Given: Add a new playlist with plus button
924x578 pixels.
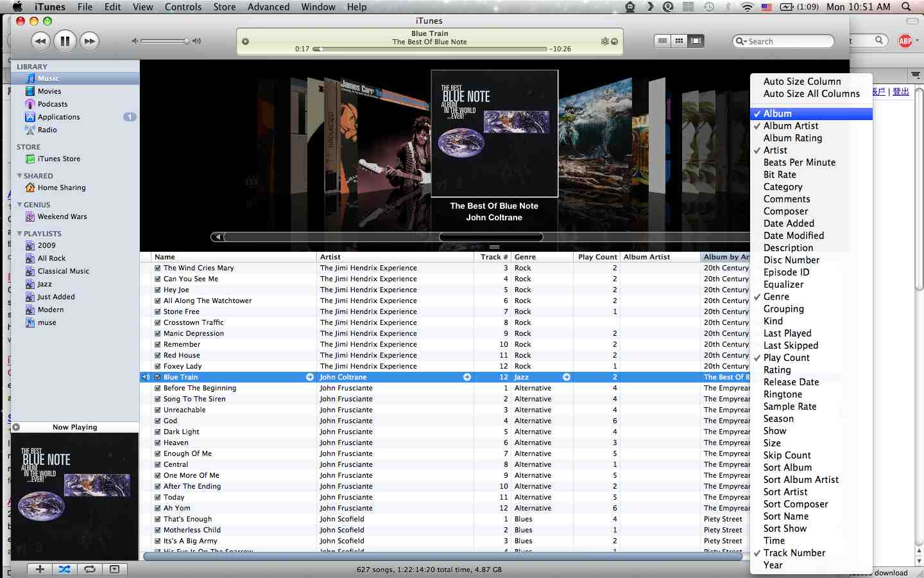Looking at the screenshot, I should pyautogui.click(x=40, y=569).
